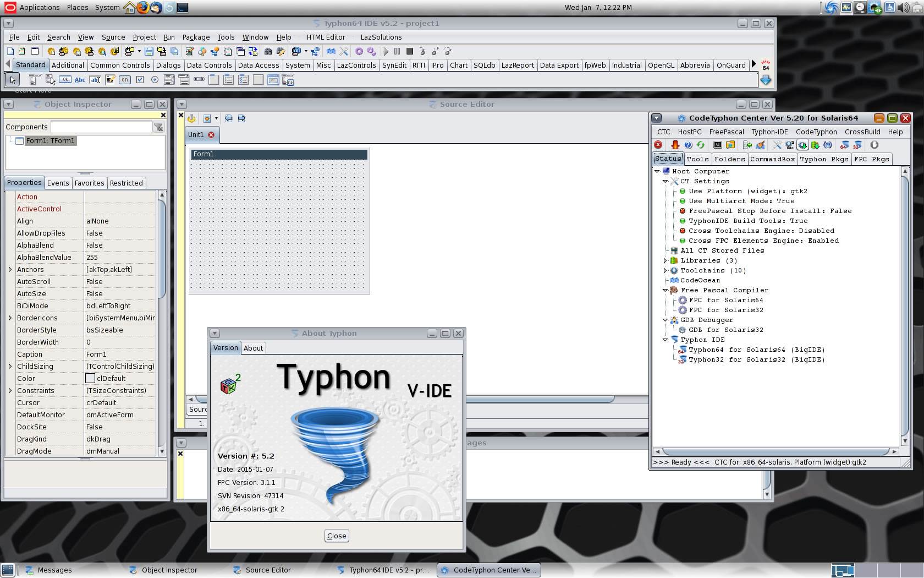Click the wrench tools icon in CodeTyphon Center
The image size is (924, 578).
pos(777,145)
